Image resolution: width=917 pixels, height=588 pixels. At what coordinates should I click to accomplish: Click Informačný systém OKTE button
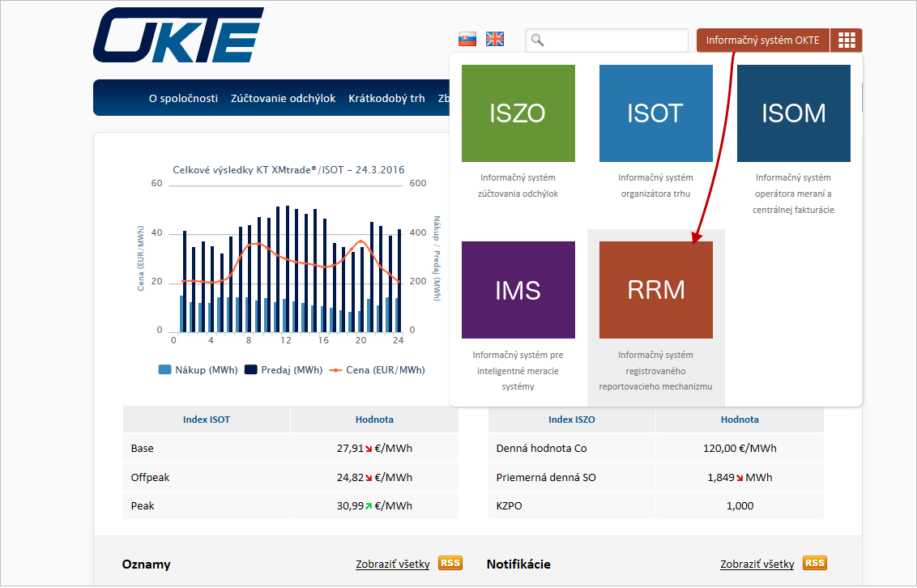762,40
